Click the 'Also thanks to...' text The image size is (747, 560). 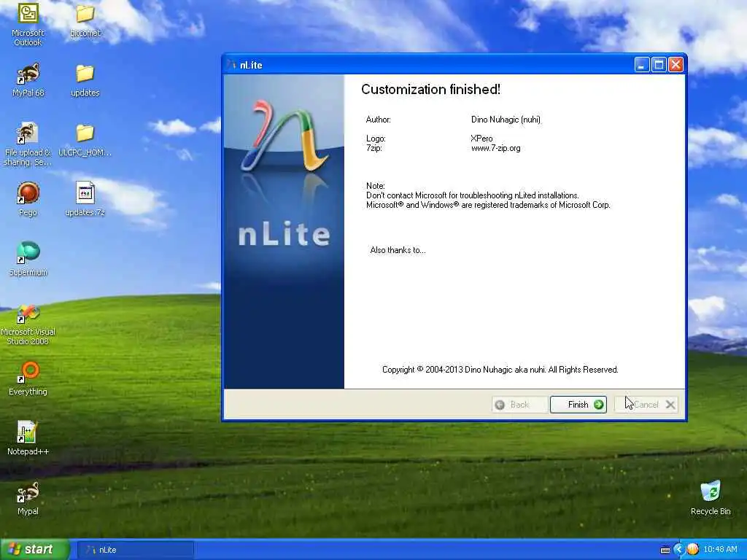[398, 250]
